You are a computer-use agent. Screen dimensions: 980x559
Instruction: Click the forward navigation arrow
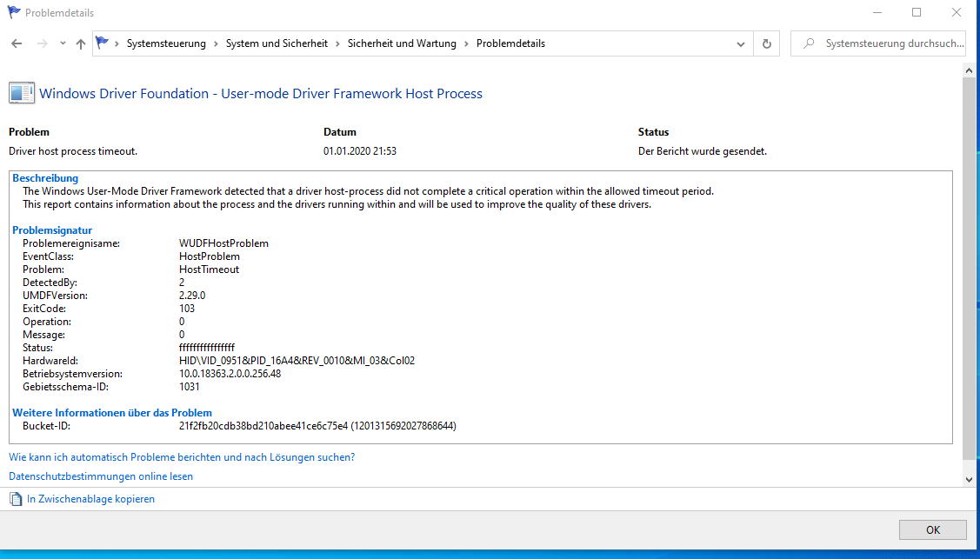coord(42,43)
